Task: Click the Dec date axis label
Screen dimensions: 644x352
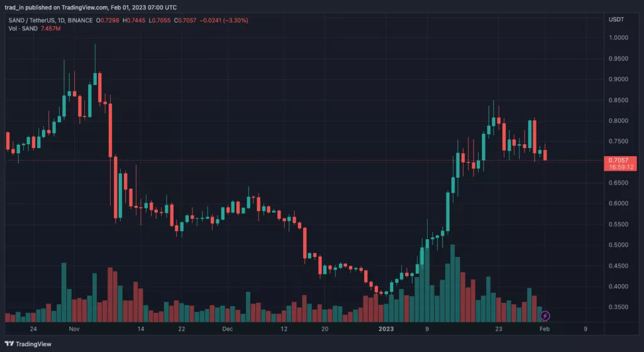Action: pyautogui.click(x=227, y=329)
